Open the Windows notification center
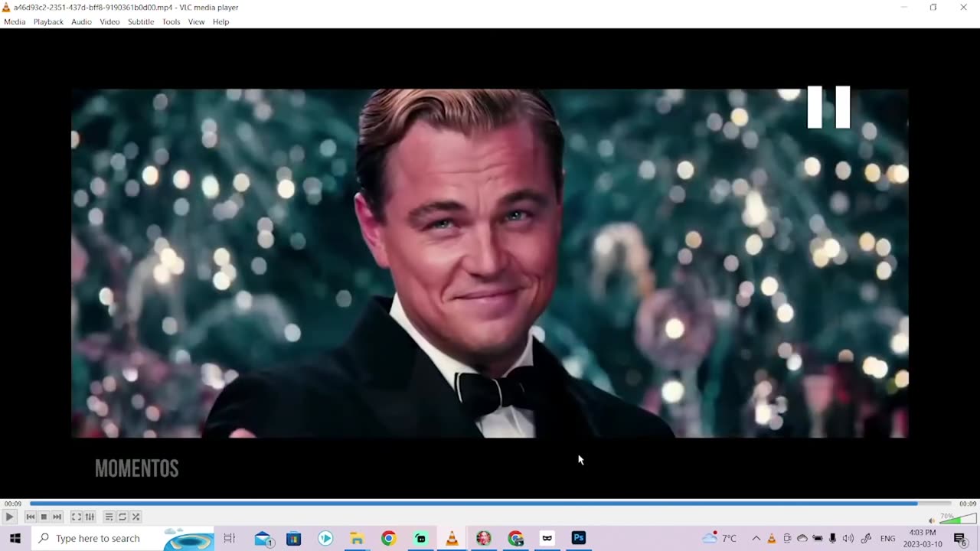980x551 pixels. [960, 539]
